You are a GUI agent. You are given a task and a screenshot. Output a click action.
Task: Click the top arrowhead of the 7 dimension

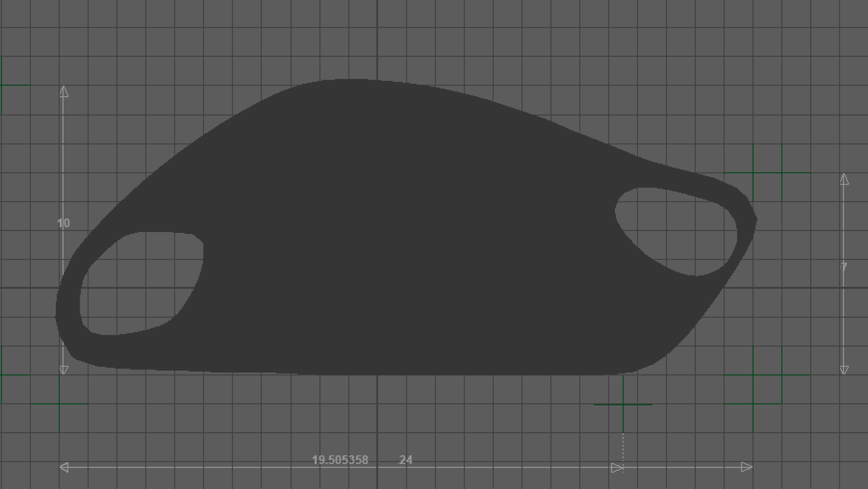click(x=844, y=179)
